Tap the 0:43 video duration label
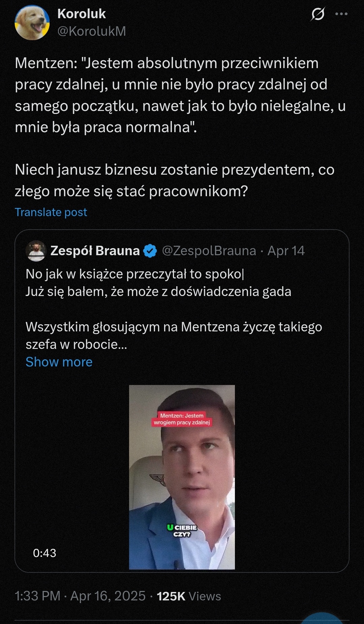 click(x=44, y=553)
